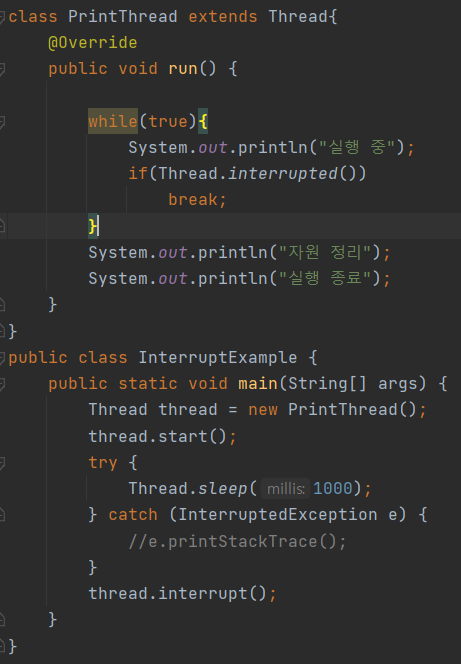Collapse the InterruptExample class fold marker
This screenshot has height=664, width=461.
[x=2, y=358]
